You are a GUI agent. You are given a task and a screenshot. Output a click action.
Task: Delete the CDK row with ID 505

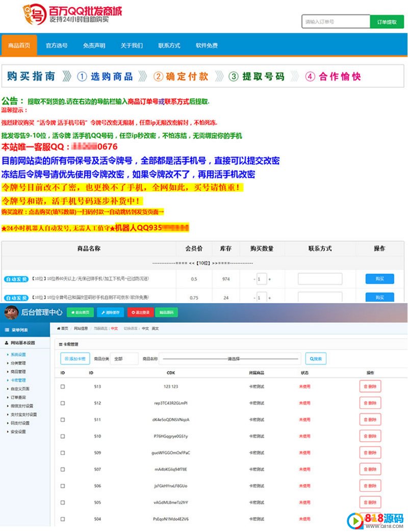[370, 502]
